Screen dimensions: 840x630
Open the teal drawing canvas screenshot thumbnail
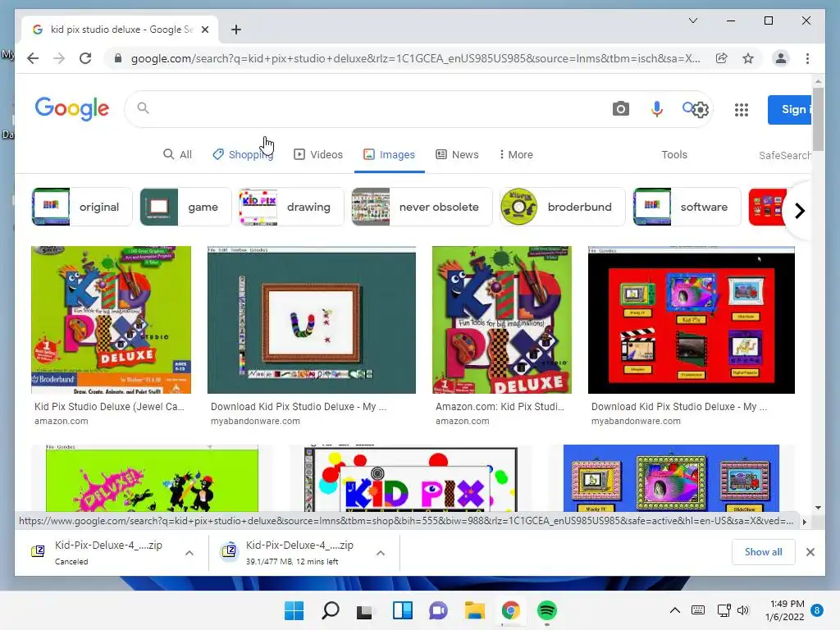(x=311, y=320)
